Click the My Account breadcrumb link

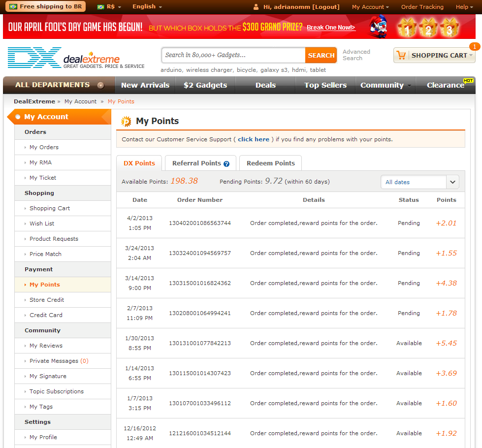[x=80, y=101]
